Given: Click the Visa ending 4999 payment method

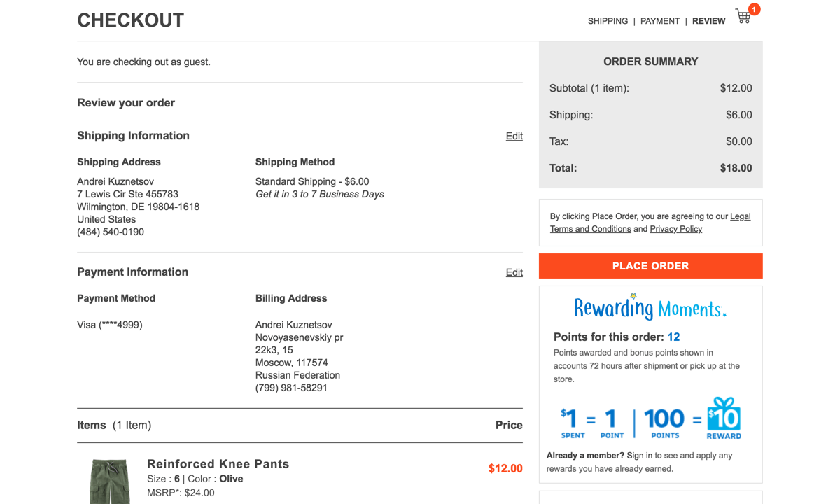Looking at the screenshot, I should pos(110,325).
